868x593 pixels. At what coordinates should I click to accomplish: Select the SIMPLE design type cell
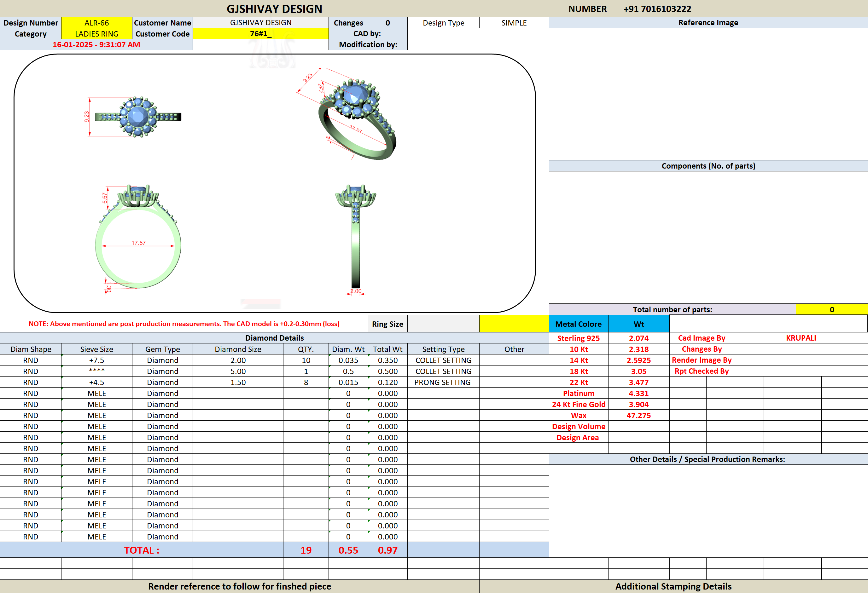[x=514, y=23]
